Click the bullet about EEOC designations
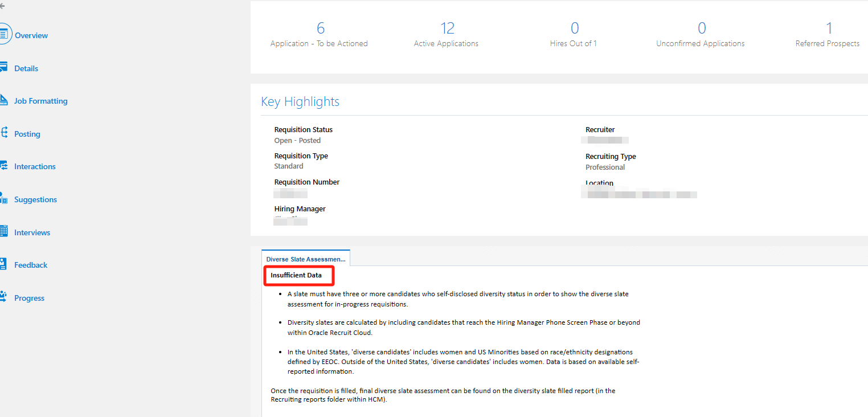 tap(464, 362)
